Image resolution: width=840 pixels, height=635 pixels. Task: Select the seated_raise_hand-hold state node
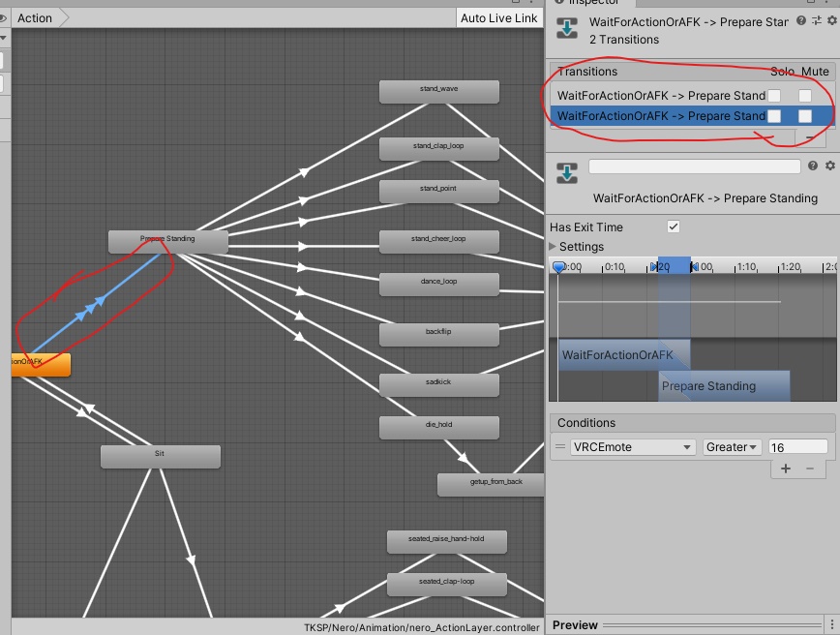(x=446, y=542)
